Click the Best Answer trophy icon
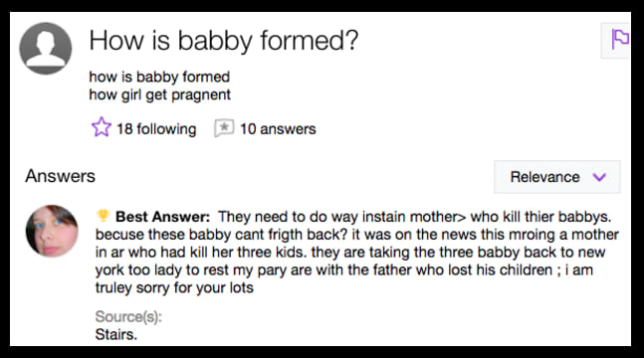The image size is (644, 358). pos(103,216)
